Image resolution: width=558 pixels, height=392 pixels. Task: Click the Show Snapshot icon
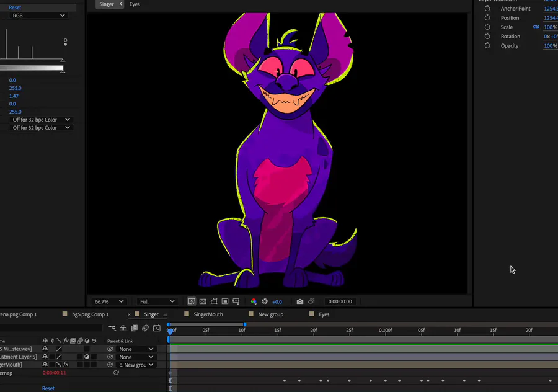tap(311, 301)
